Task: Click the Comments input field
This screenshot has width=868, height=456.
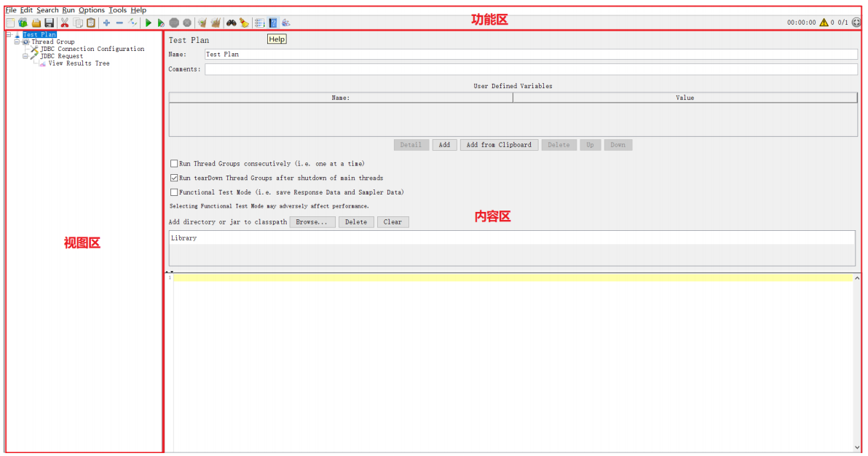Action: 531,69
